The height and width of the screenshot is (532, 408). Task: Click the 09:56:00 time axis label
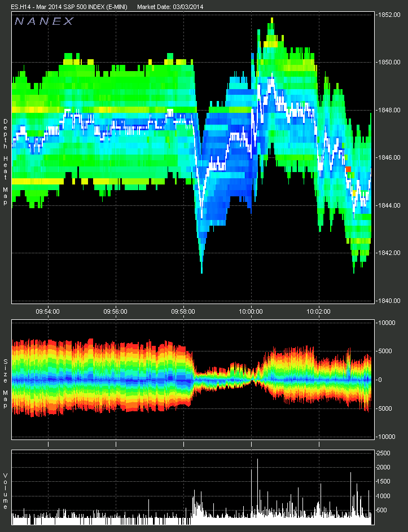coord(116,311)
